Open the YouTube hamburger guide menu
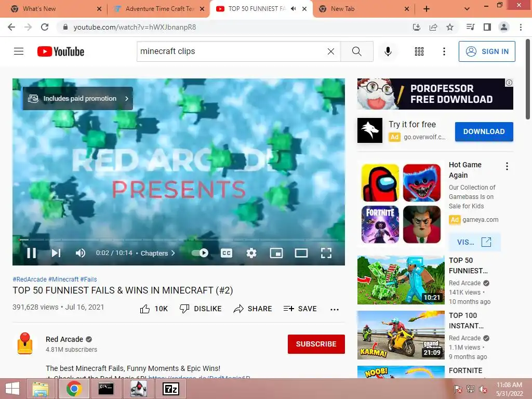Viewport: 532px width, 399px height. point(19,51)
